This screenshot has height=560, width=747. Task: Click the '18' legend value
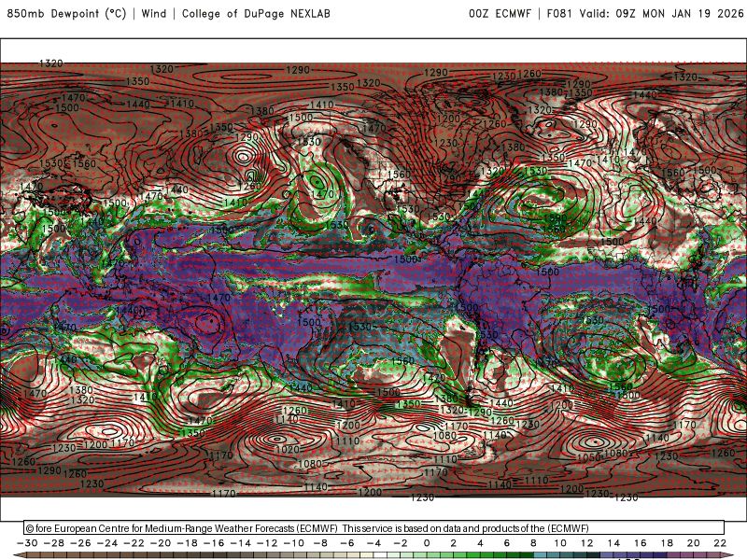[x=667, y=543]
